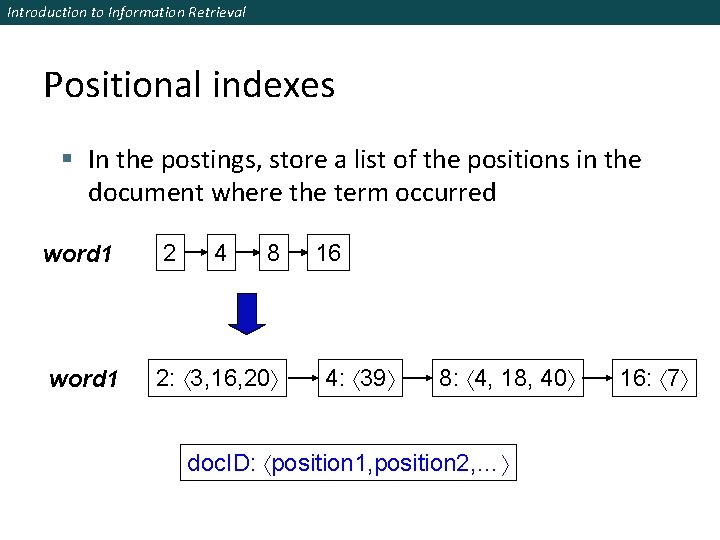Viewport: 720px width, 540px height.
Task: Click the posting box 4: ⟨39⟩
Action: point(360,378)
